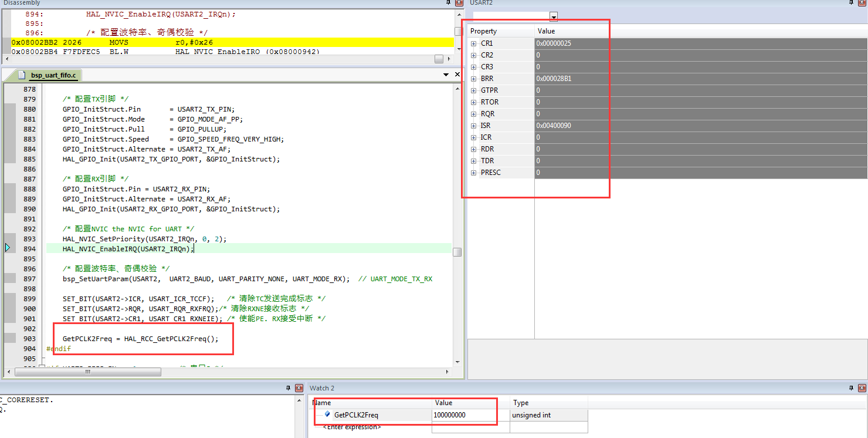Close the Disassembly panel
Viewport: 868px width, 438px height.
point(459,3)
